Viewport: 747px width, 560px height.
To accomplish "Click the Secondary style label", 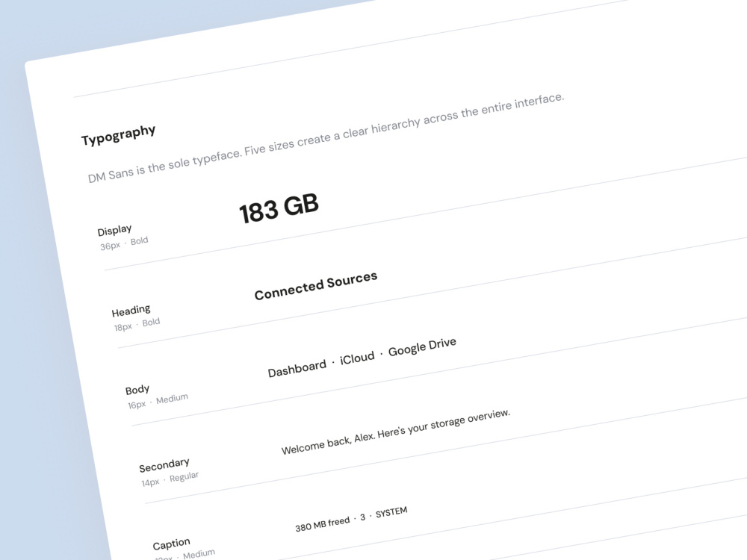I will click(x=164, y=465).
